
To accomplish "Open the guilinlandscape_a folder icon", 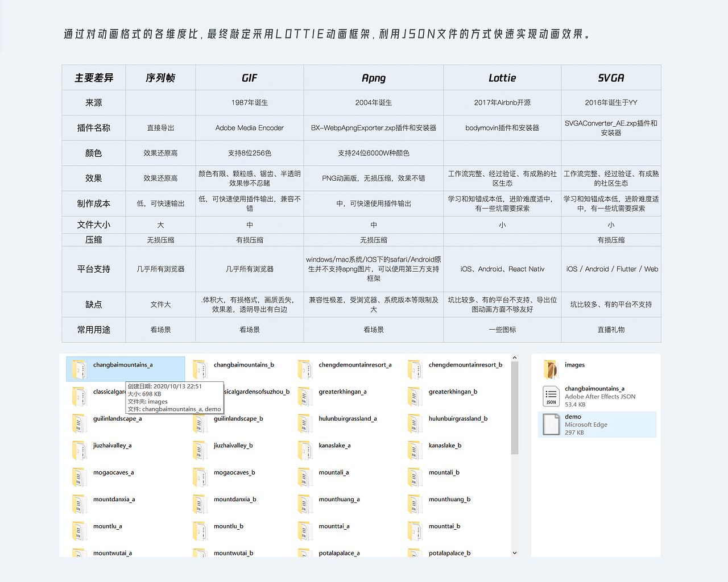I will tap(80, 423).
